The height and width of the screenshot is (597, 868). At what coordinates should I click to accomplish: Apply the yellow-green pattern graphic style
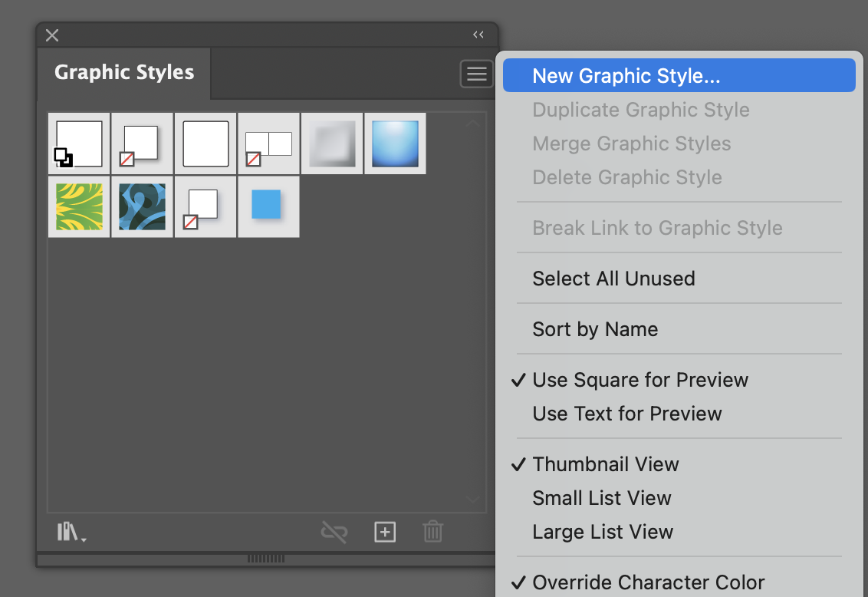tap(79, 206)
